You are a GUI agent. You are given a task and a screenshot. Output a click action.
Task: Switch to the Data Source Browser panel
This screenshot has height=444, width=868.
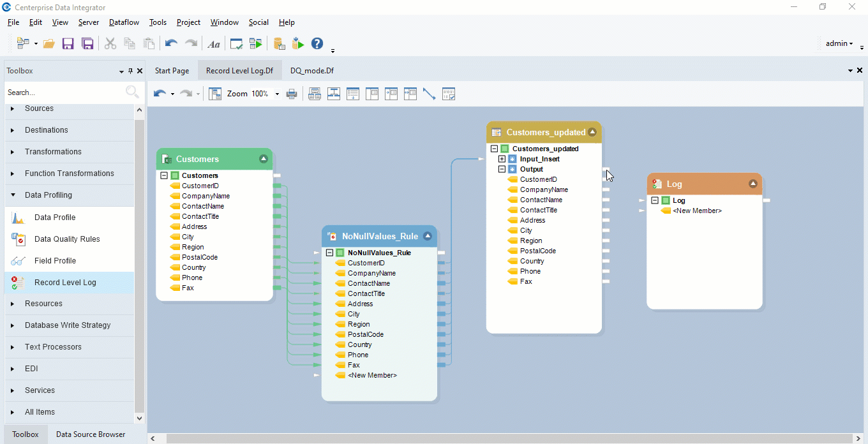(91, 434)
